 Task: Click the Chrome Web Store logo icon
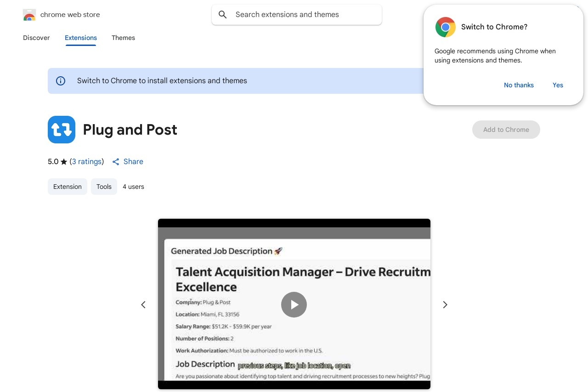pyautogui.click(x=29, y=15)
